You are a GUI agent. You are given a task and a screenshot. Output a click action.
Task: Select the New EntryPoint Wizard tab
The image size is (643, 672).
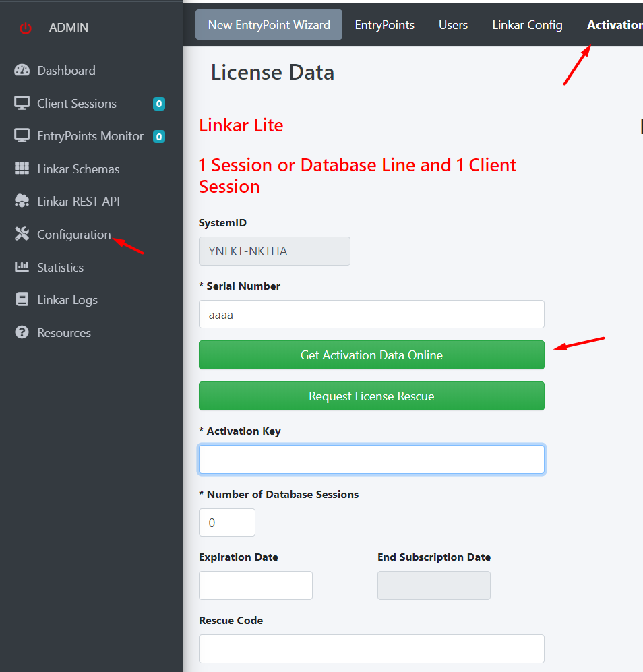coord(269,25)
